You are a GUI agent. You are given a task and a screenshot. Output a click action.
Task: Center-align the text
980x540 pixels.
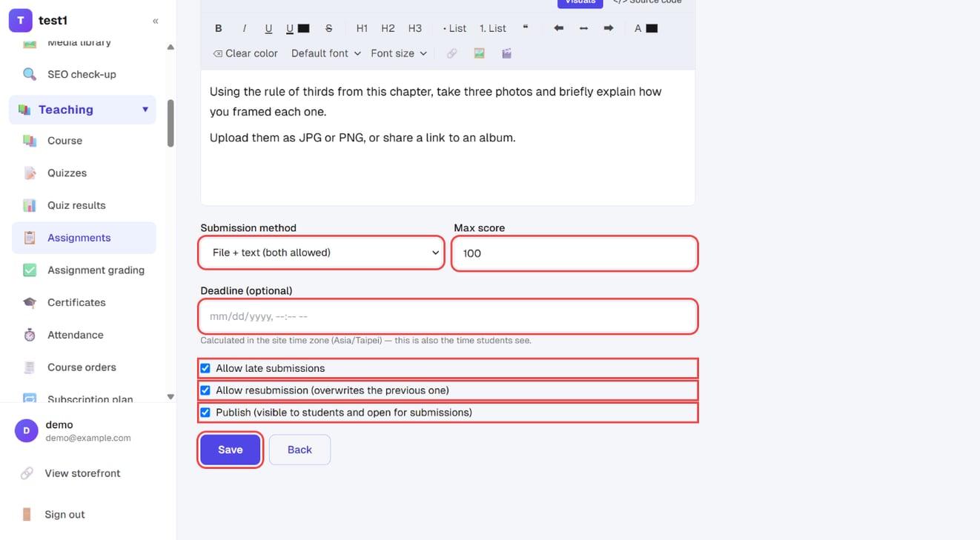[583, 28]
